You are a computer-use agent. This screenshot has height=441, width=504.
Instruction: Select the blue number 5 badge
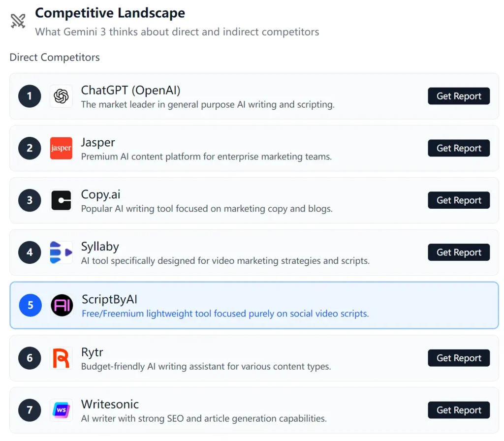click(29, 306)
